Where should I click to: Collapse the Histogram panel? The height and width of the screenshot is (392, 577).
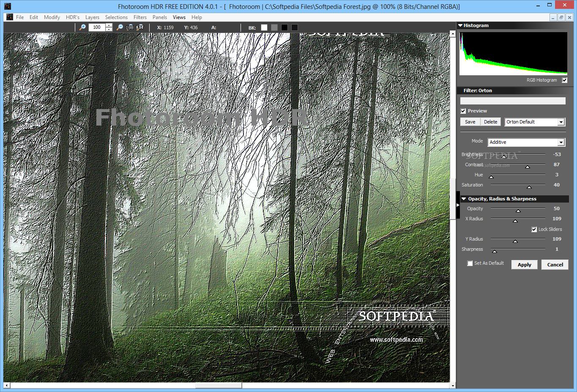pos(460,25)
